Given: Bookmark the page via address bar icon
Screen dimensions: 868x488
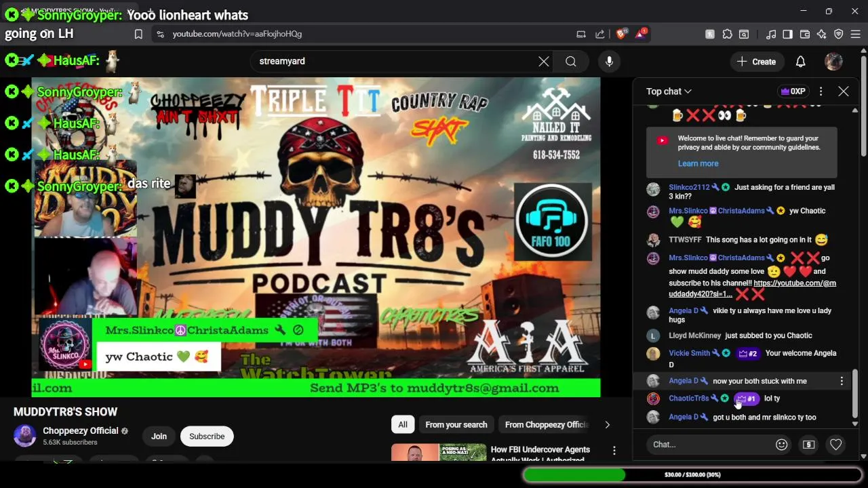Looking at the screenshot, I should (x=138, y=34).
